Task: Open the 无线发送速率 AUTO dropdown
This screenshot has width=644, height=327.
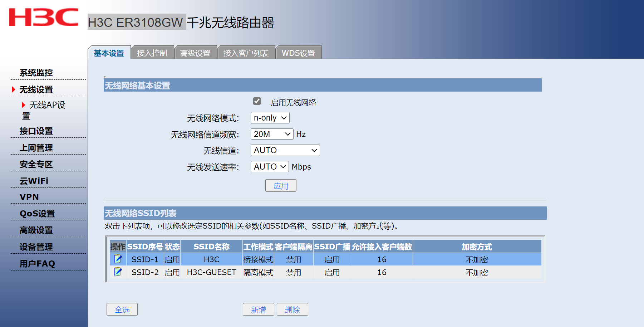Action: [270, 167]
